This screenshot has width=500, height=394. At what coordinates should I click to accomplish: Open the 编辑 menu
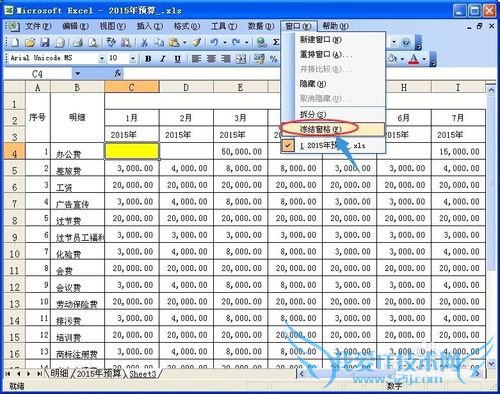pos(75,26)
